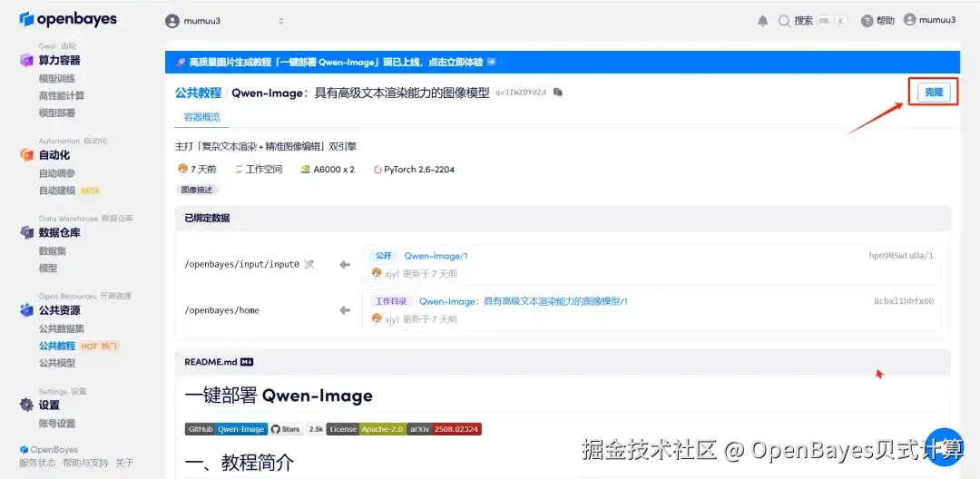Open 数据集 in the sidebar
The height and width of the screenshot is (479, 980).
(53, 251)
